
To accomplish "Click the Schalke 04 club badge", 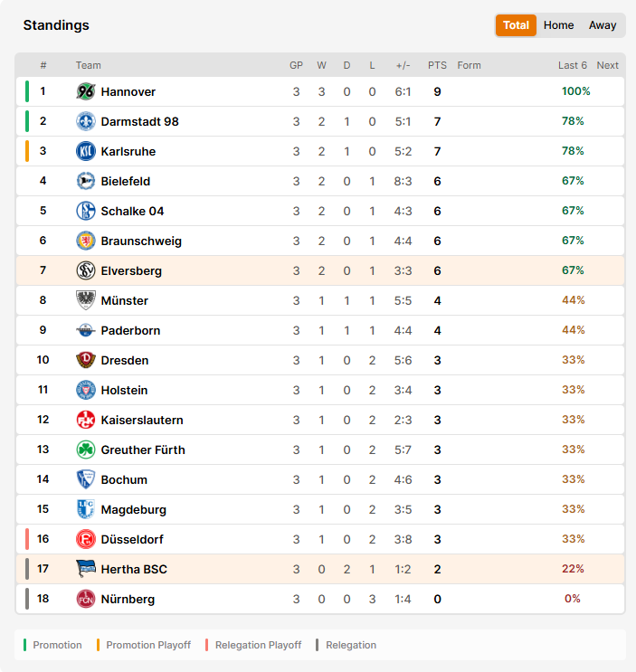I will tap(86, 211).
